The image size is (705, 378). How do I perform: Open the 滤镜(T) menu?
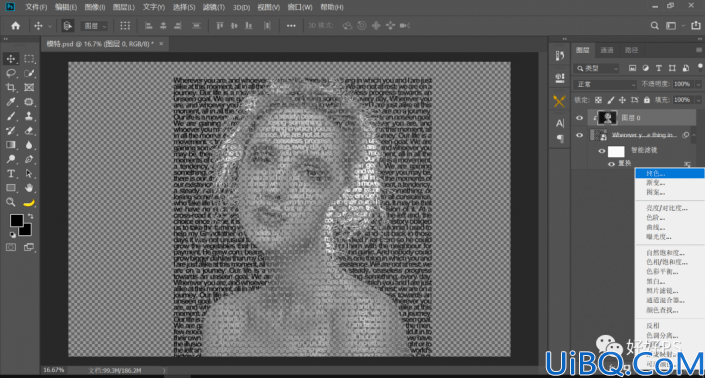[214, 7]
